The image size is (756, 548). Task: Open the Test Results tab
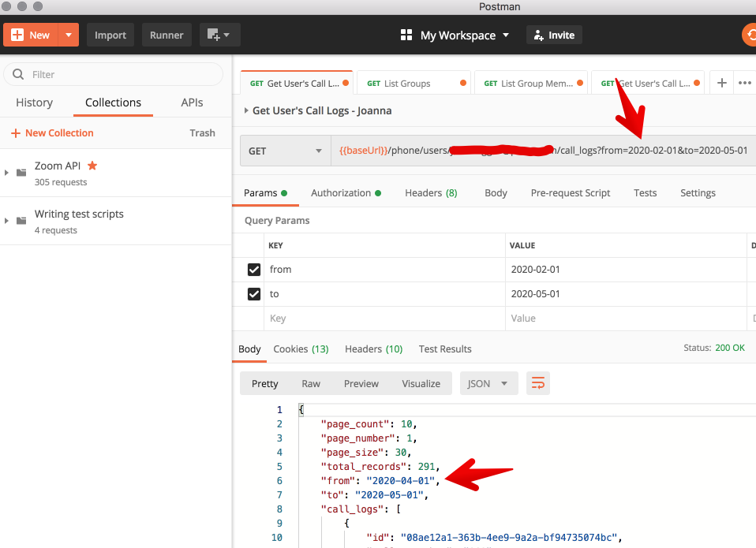[x=445, y=349]
